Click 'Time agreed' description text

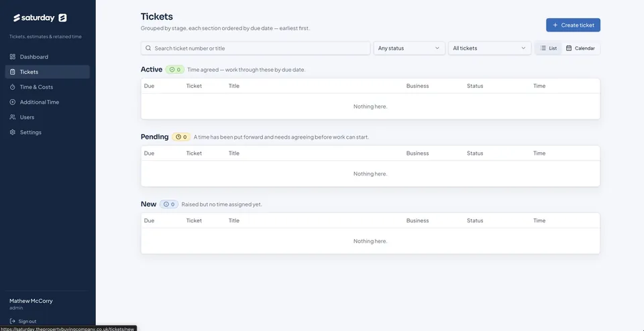pyautogui.click(x=246, y=70)
